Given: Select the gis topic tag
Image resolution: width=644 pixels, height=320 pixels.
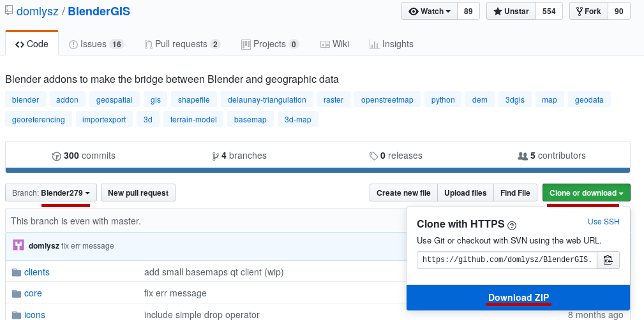Looking at the screenshot, I should pos(155,99).
